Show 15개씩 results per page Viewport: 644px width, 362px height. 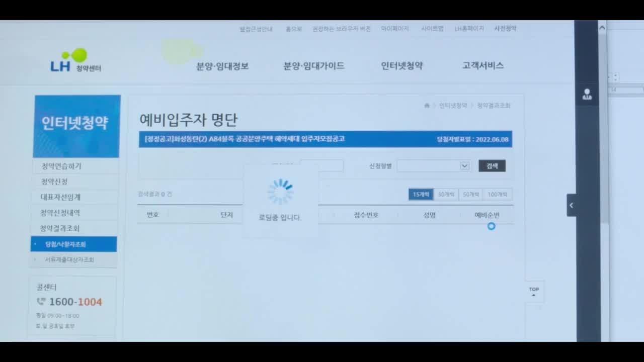point(421,195)
